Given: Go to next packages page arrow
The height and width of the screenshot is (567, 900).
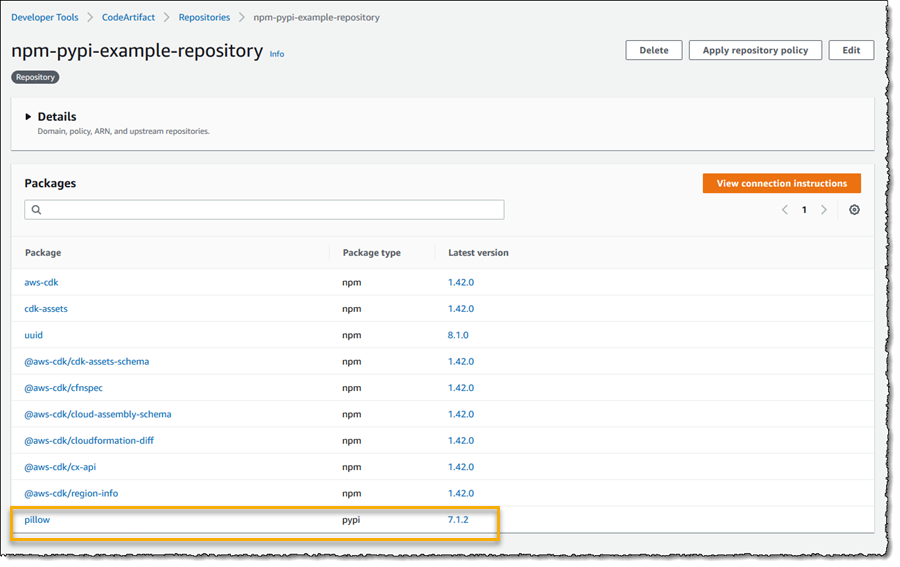Looking at the screenshot, I should coord(824,209).
